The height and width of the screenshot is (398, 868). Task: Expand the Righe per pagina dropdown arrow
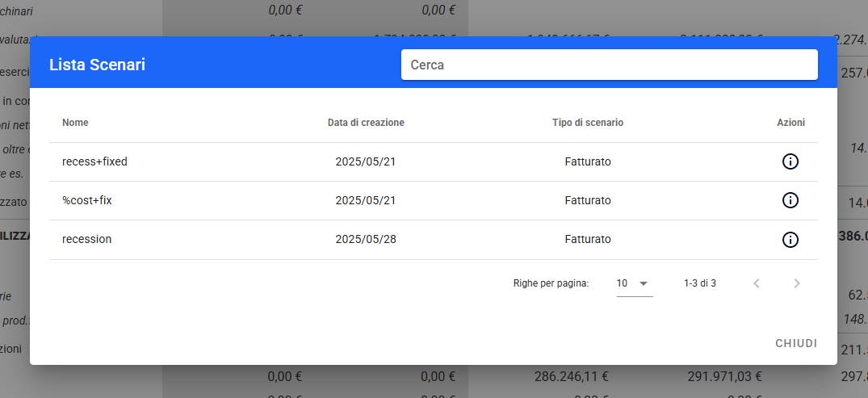(644, 283)
